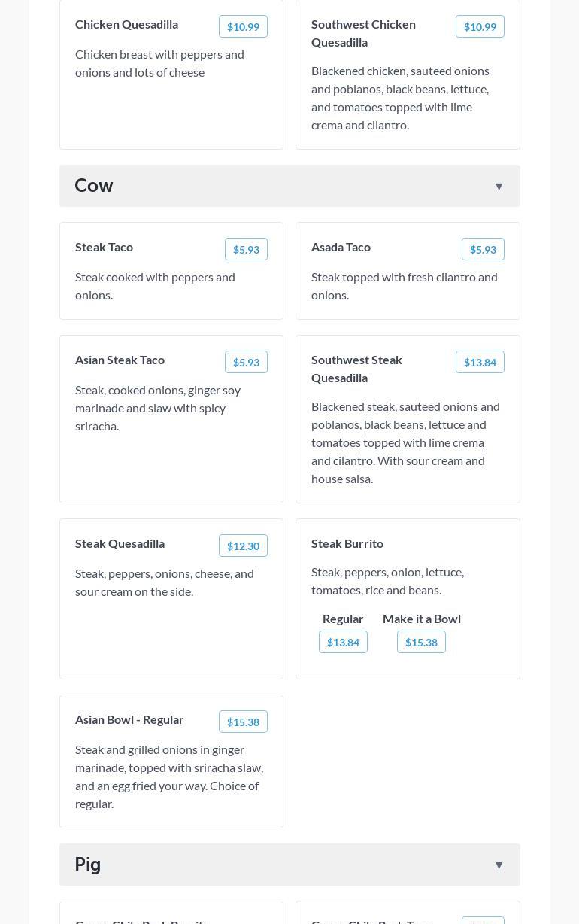Click Southwest Steak Quesadilla $13.84 price

click(x=480, y=363)
